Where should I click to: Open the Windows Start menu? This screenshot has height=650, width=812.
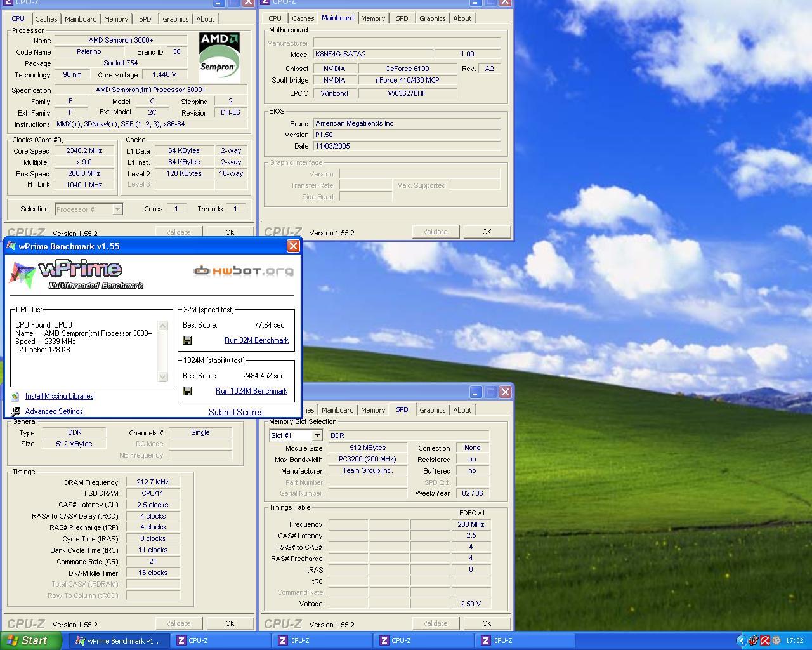(30, 640)
